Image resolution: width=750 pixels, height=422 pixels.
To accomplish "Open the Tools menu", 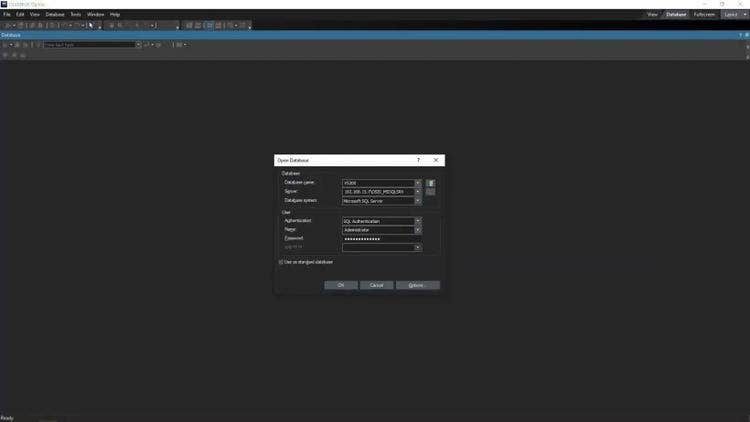I will 75,15.
